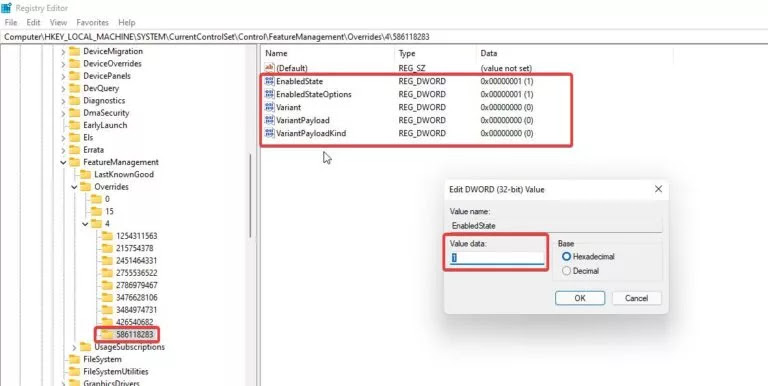The width and height of the screenshot is (768, 386).
Task: Expand the DeviceMigration key
Action: click(x=63, y=51)
